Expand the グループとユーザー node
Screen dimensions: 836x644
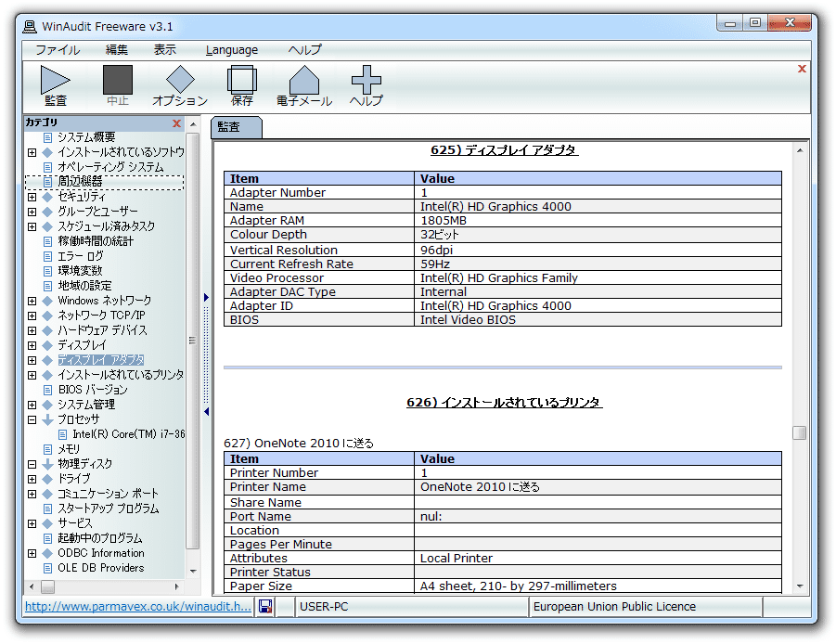(32, 212)
